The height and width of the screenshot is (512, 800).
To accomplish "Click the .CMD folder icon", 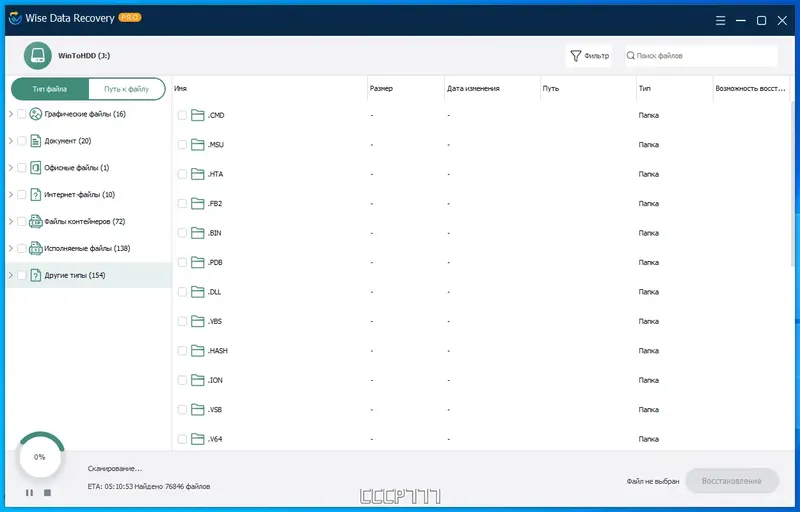I will point(197,115).
